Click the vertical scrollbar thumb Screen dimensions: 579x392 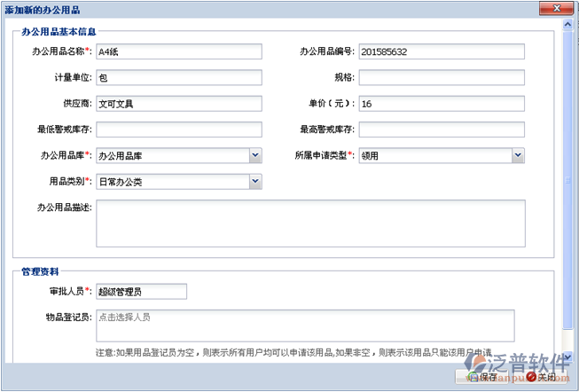(x=567, y=180)
